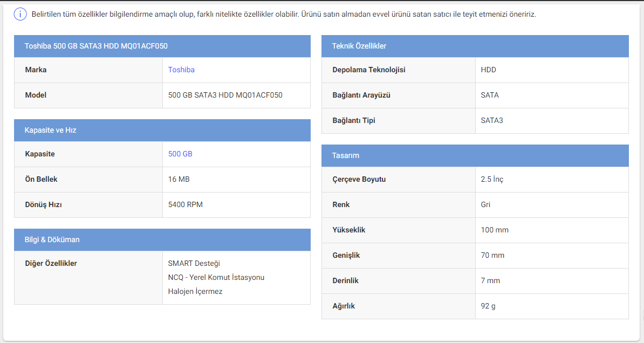Click the "92 g" weight value
Image resolution: width=644 pixels, height=343 pixels.
[488, 306]
